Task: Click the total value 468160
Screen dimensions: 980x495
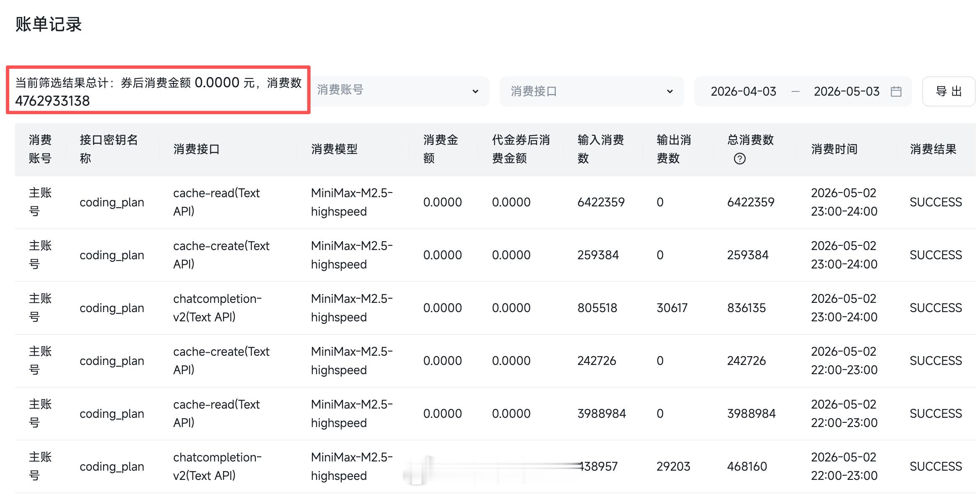Action: point(747,466)
